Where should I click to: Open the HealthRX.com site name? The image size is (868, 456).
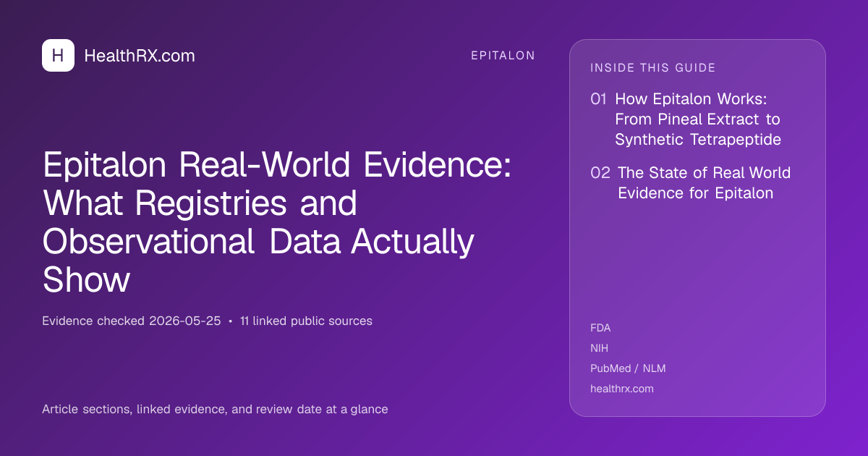pyautogui.click(x=140, y=56)
